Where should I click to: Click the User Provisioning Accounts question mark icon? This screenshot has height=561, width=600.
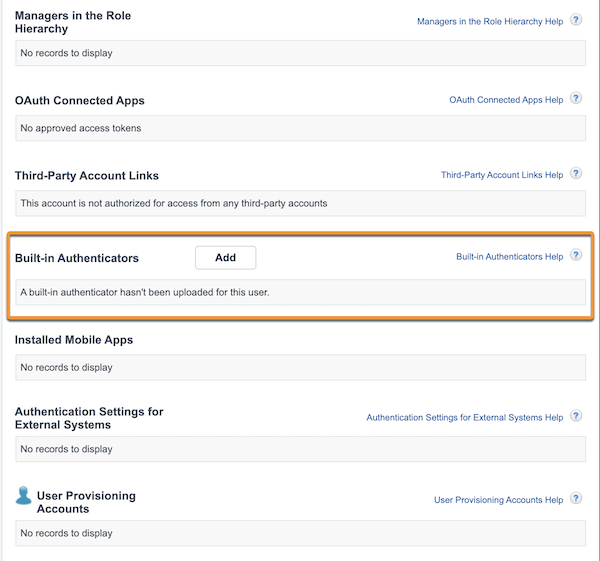pyautogui.click(x=576, y=499)
